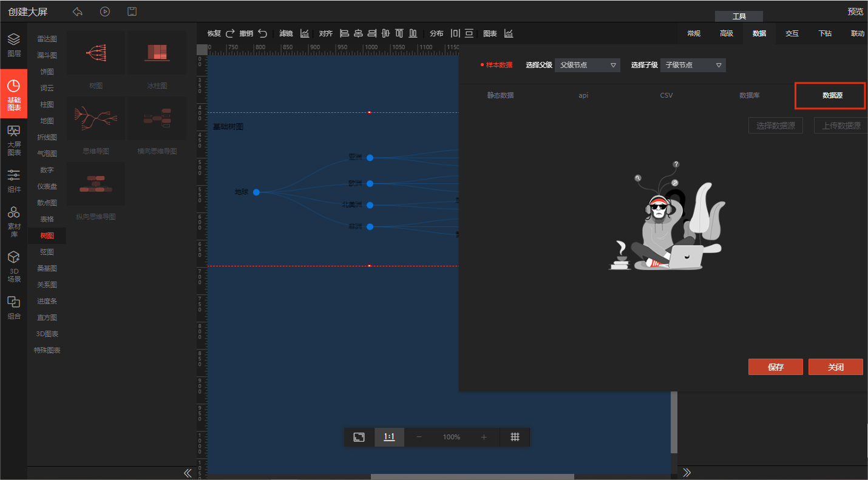Switch to the 联动 tab
Screen dimensions: 868x480
[x=857, y=33]
